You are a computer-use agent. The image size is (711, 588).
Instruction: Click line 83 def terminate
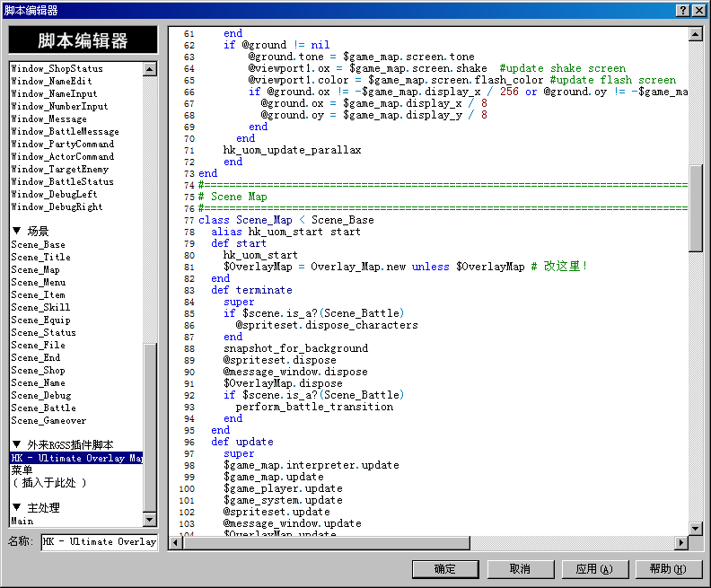(x=251, y=290)
